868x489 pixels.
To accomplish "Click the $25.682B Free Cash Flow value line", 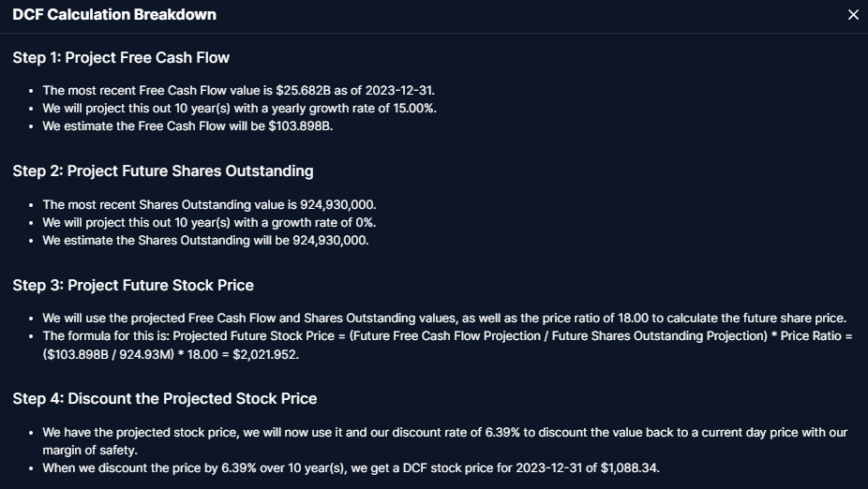I will [x=239, y=90].
